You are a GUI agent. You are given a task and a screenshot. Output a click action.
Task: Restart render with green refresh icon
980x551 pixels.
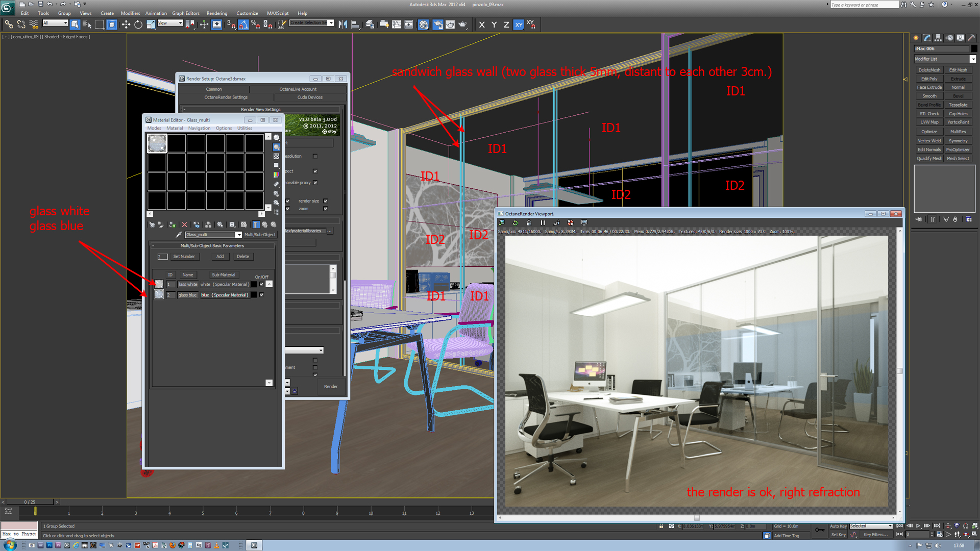[x=515, y=223]
